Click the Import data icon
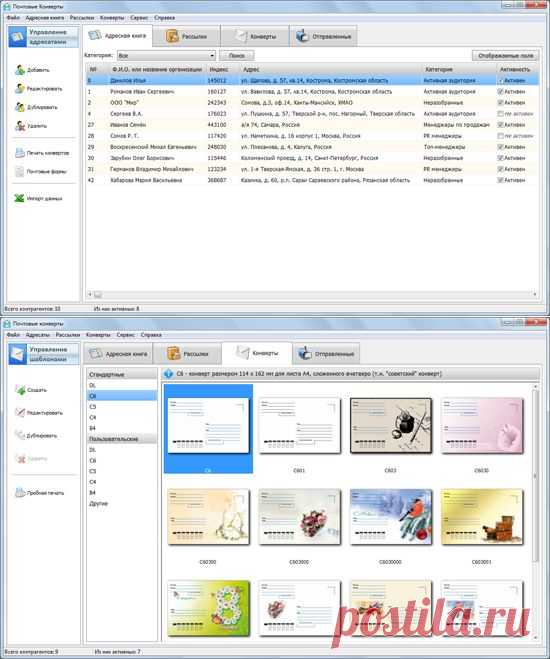This screenshot has height=659, width=550. point(19,198)
